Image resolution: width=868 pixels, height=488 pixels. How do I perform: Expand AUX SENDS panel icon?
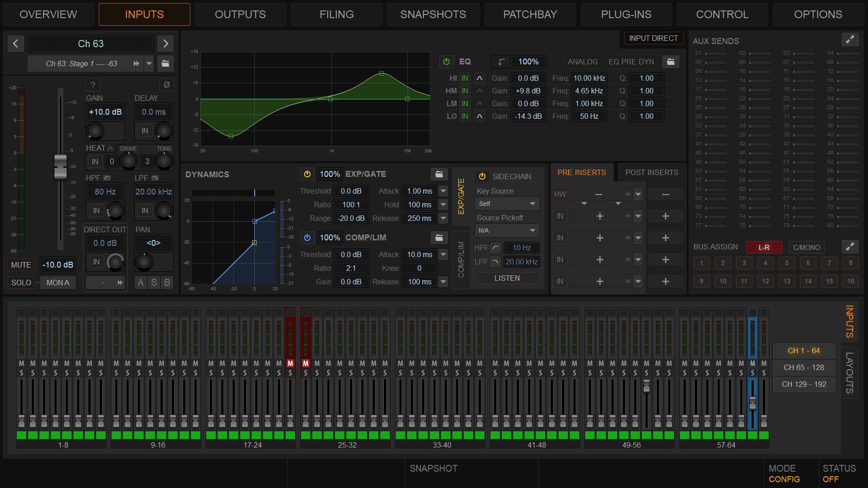[x=850, y=39]
